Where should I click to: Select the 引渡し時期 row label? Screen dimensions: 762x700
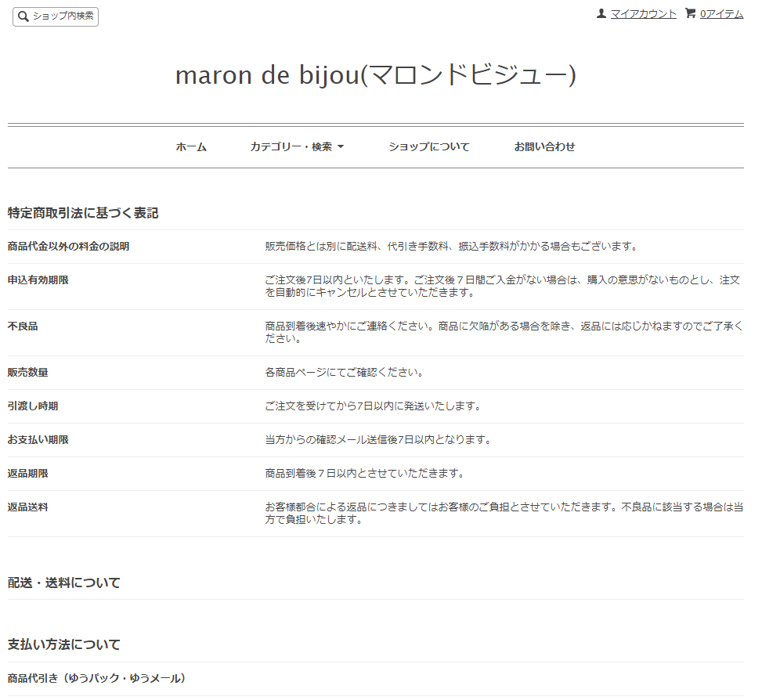33,406
